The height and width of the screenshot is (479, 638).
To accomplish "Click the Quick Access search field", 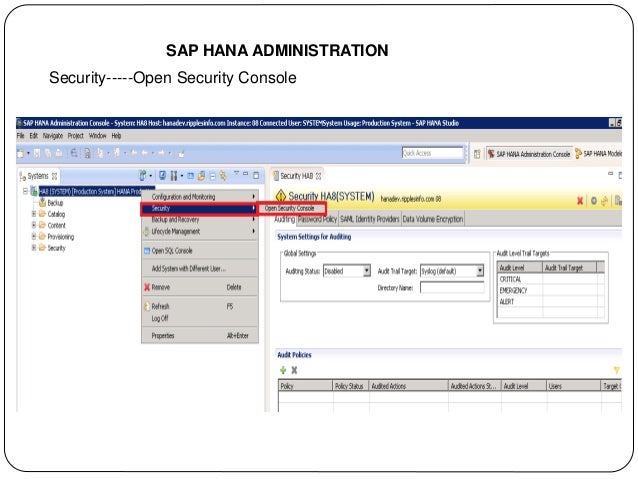I will [x=433, y=153].
